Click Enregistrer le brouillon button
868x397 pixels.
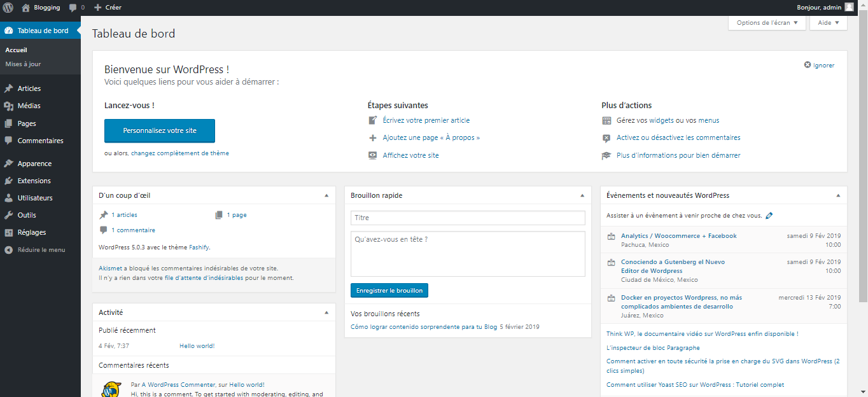click(x=389, y=290)
